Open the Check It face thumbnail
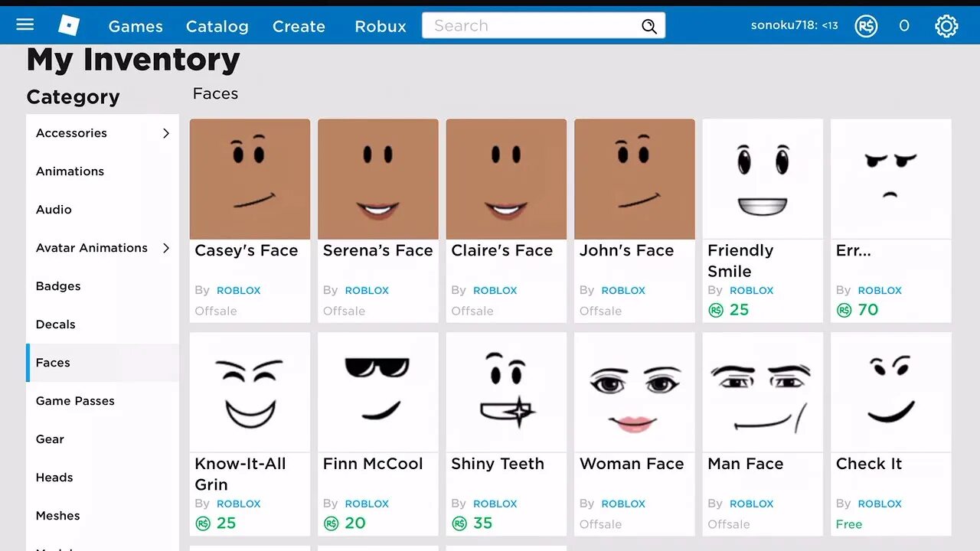 pyautogui.click(x=891, y=393)
